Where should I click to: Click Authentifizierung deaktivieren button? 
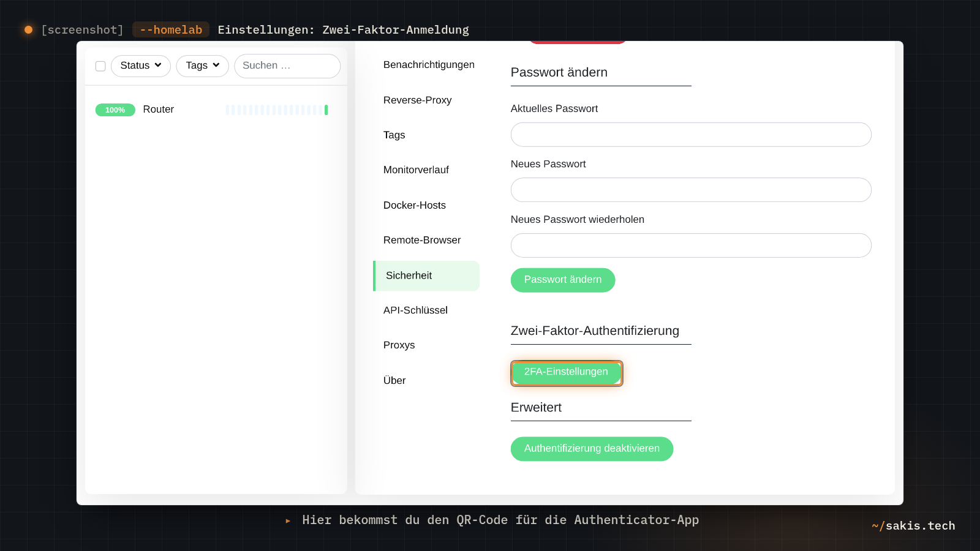point(592,449)
